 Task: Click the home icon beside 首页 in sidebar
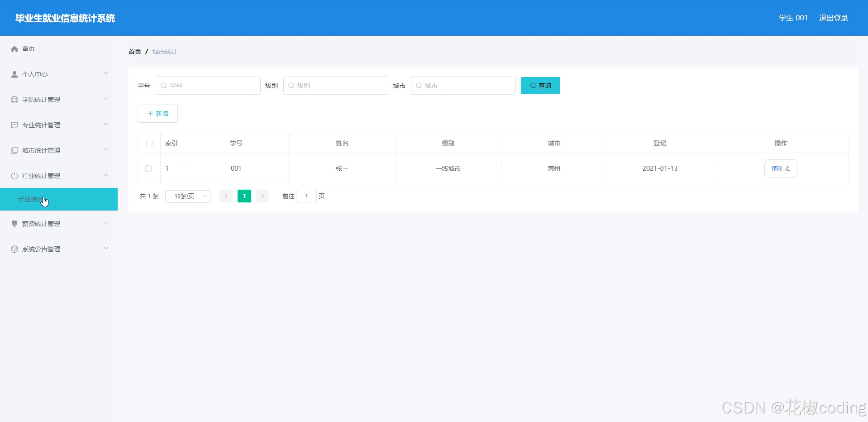coord(14,49)
